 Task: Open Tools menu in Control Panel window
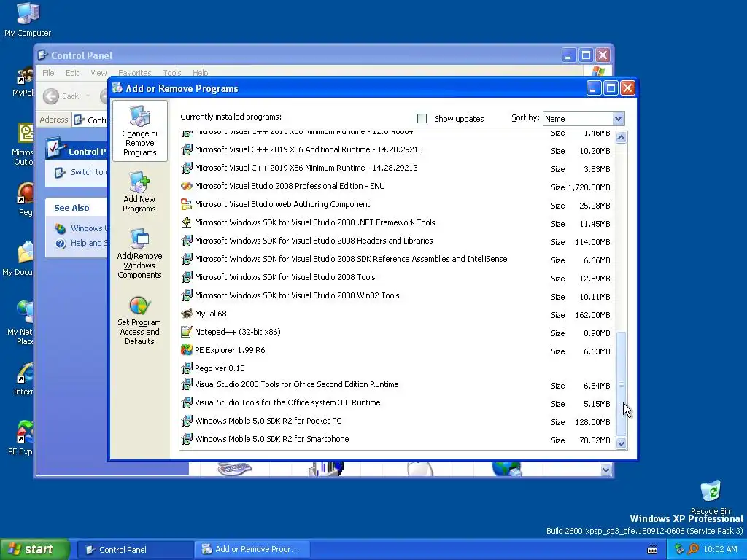pos(172,73)
